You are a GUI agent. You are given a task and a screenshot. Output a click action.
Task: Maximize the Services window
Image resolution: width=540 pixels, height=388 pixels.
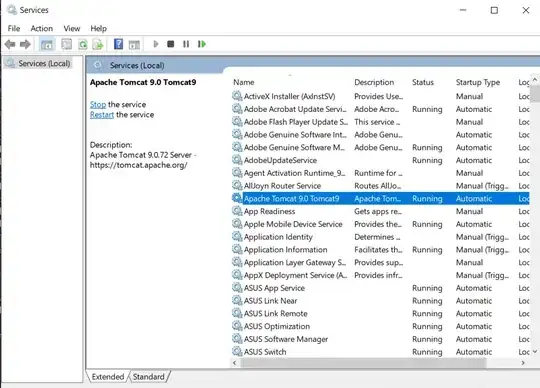pyautogui.click(x=494, y=10)
